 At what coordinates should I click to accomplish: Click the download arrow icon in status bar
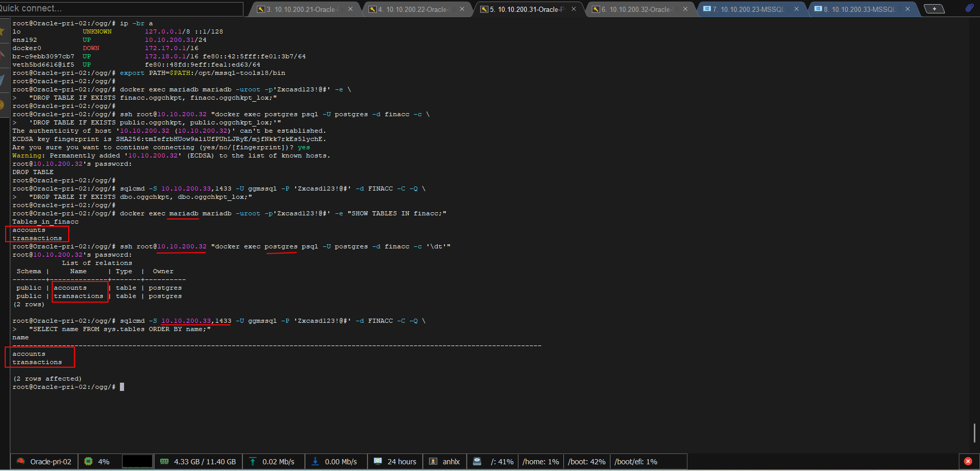point(315,461)
